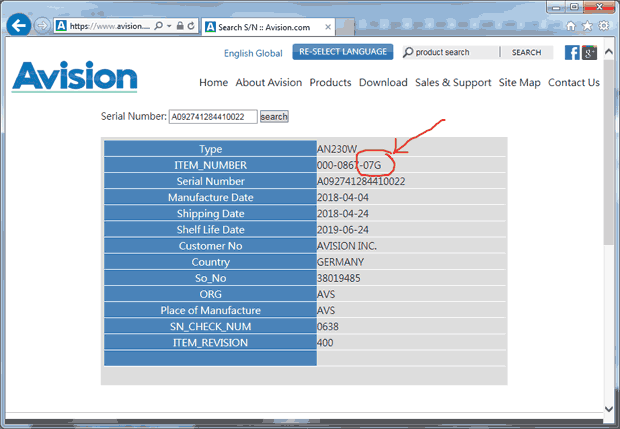Image resolution: width=620 pixels, height=429 pixels.
Task: Click the vertical scrollbar up arrow
Action: tap(609, 52)
